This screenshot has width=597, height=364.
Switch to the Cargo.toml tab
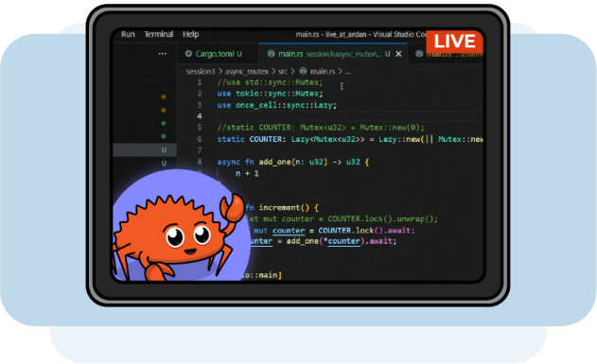218,54
